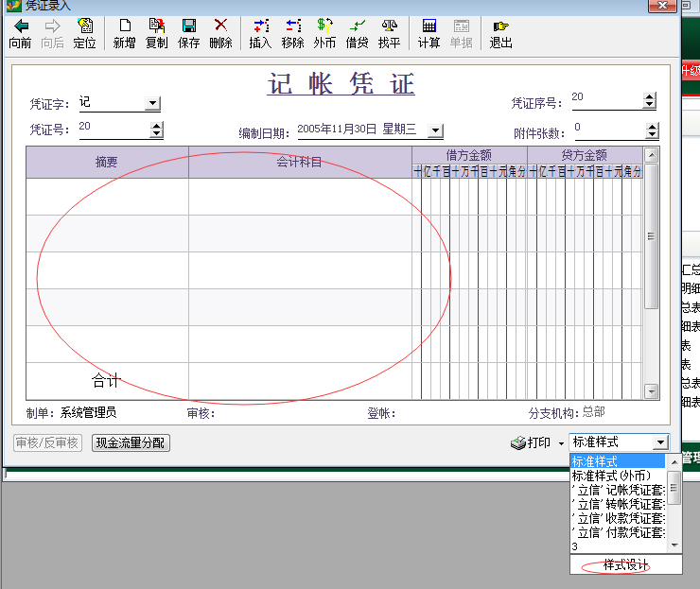Screen dimensions: 700x589
Task: Click the 外币 (foreign currency) icon
Action: (324, 26)
